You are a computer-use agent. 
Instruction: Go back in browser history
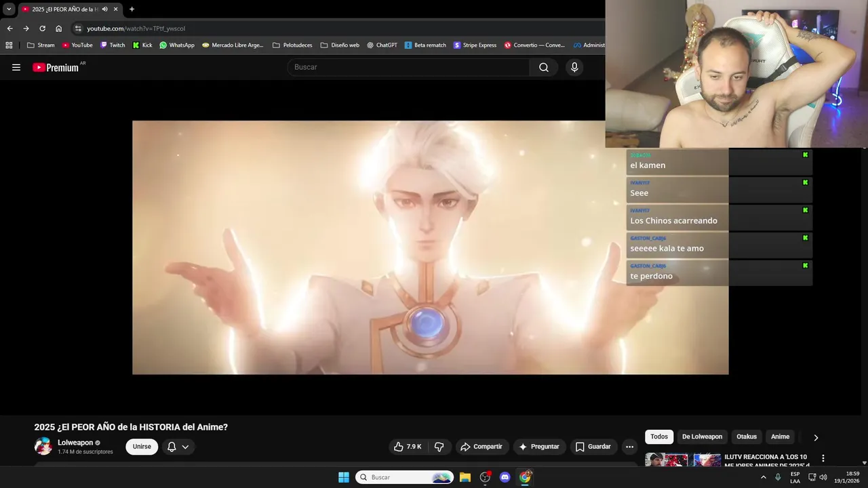pos(9,28)
